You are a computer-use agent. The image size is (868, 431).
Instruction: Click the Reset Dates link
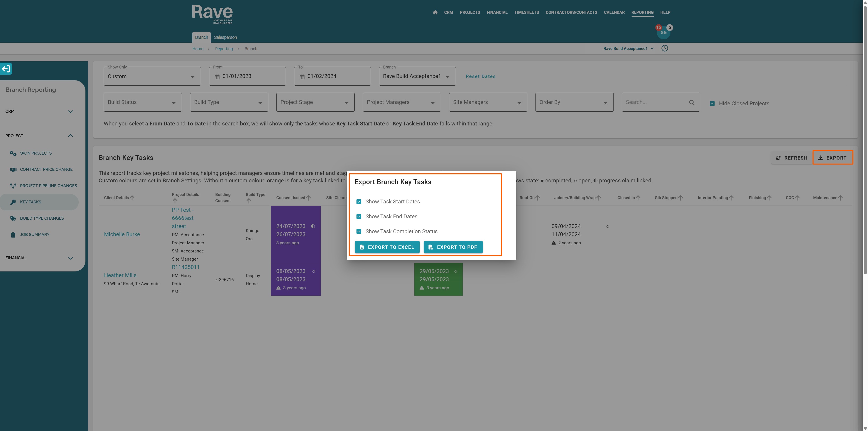pos(480,76)
